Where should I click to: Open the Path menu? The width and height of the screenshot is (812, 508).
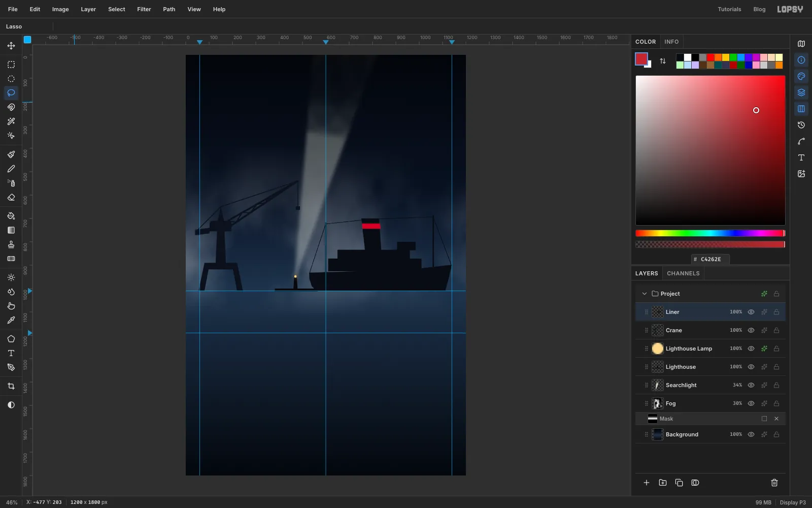coord(169,9)
